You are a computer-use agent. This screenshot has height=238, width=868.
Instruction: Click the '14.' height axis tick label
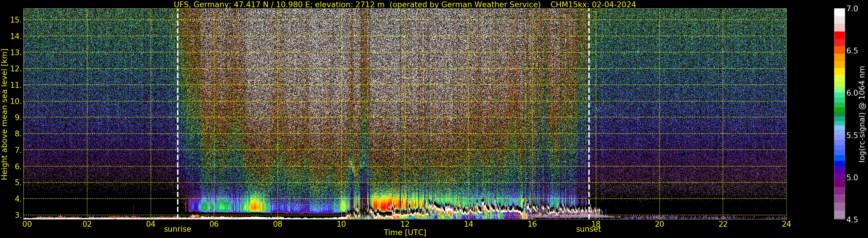(16, 36)
